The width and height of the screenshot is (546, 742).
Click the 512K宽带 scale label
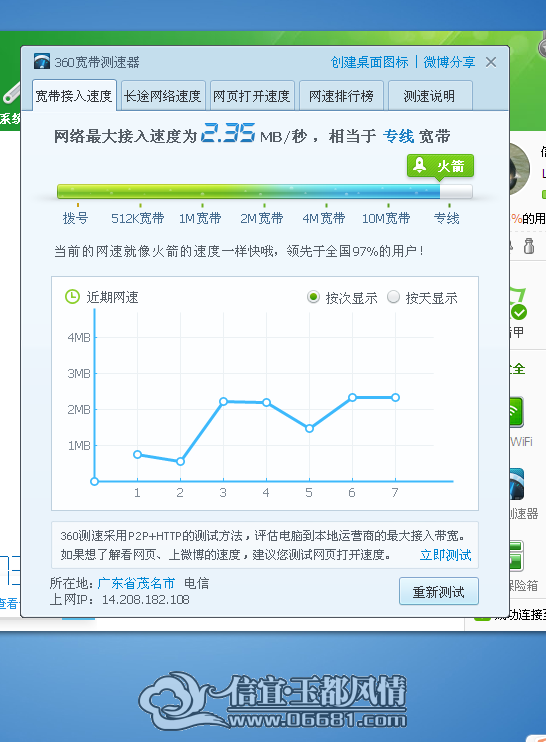click(x=138, y=218)
